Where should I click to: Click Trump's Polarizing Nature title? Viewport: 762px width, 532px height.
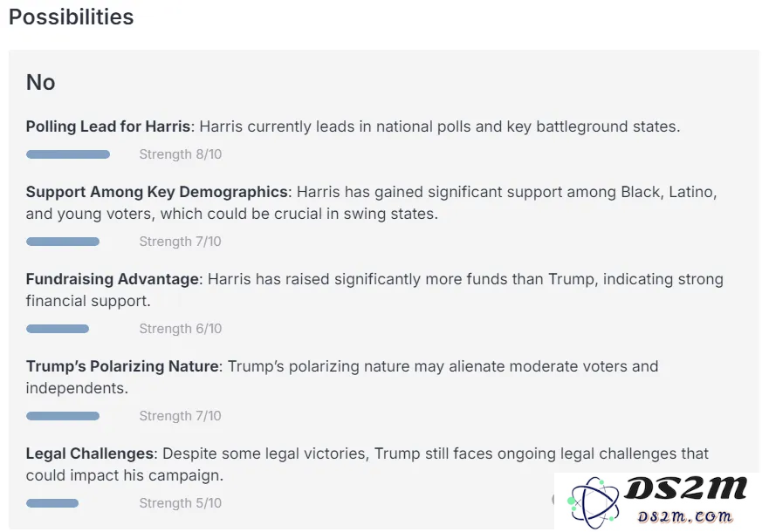[122, 366]
